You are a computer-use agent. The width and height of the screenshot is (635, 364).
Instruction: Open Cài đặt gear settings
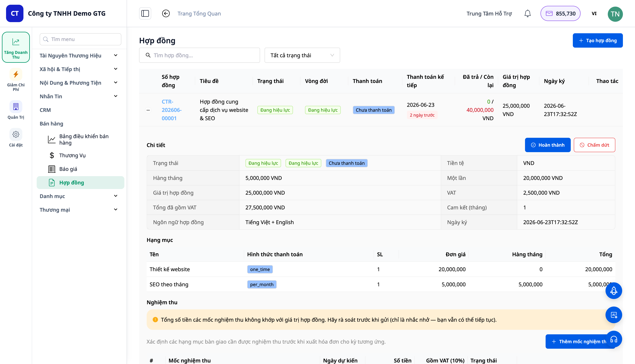tap(16, 138)
